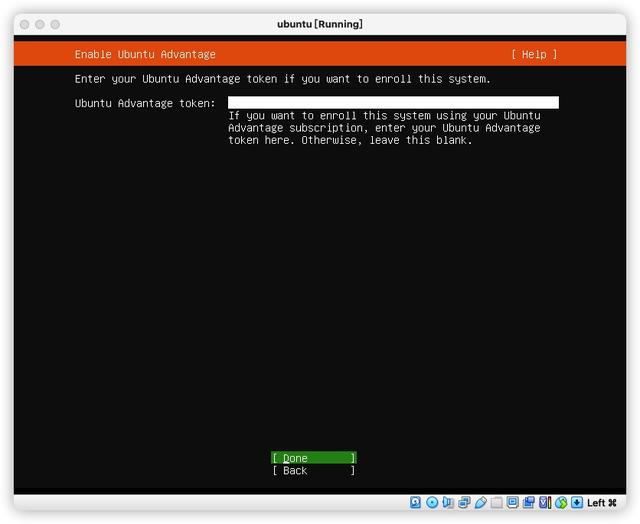640x524 pixels.
Task: Click the recording status icon
Action: (x=529, y=502)
